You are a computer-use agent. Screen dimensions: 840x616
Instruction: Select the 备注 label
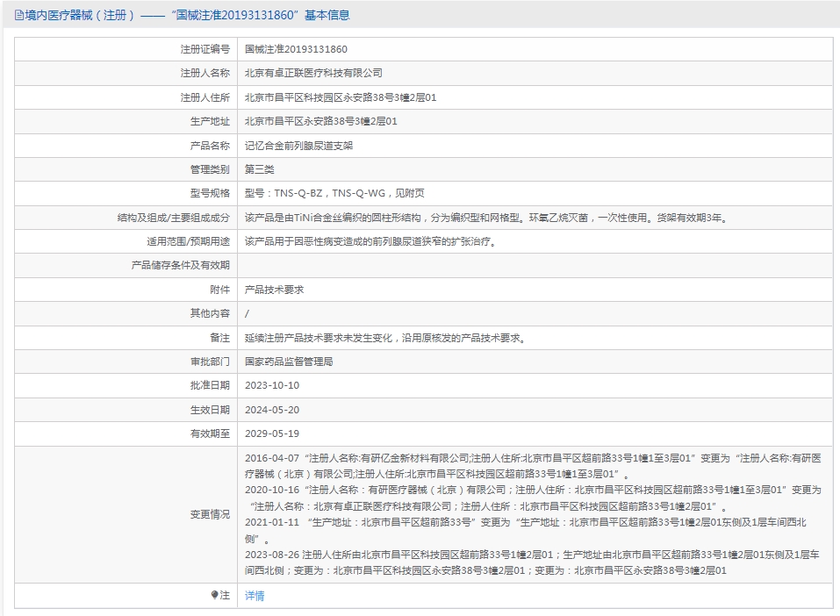(219, 338)
